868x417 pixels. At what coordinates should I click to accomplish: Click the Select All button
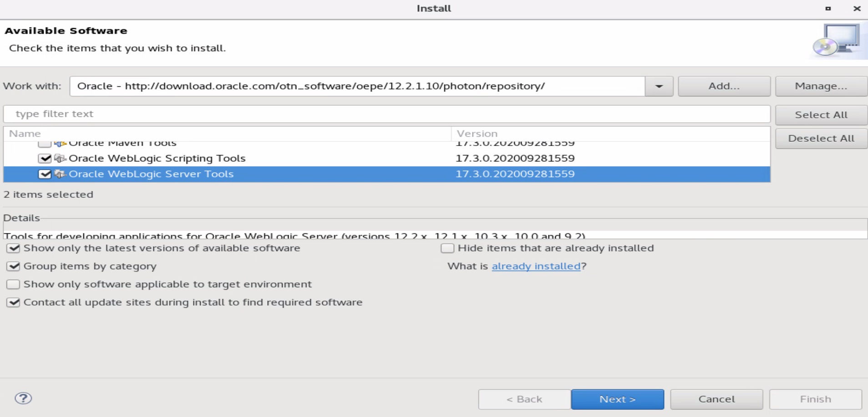(821, 115)
